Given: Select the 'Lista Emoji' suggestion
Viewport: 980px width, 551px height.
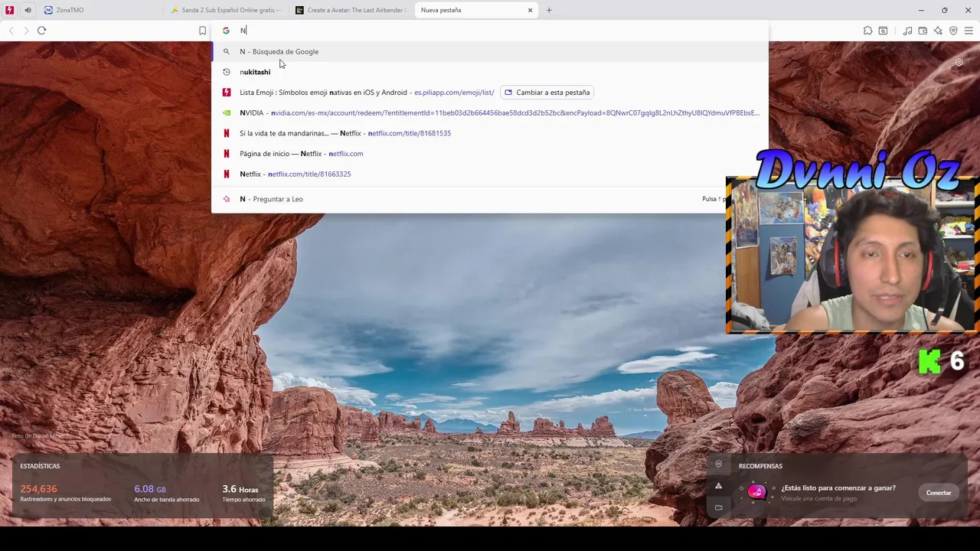Looking at the screenshot, I should (490, 92).
